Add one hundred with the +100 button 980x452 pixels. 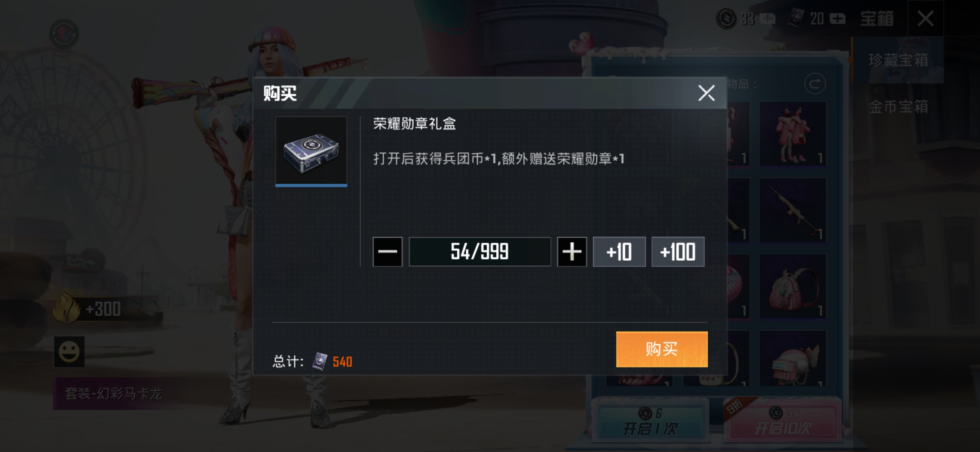(678, 252)
